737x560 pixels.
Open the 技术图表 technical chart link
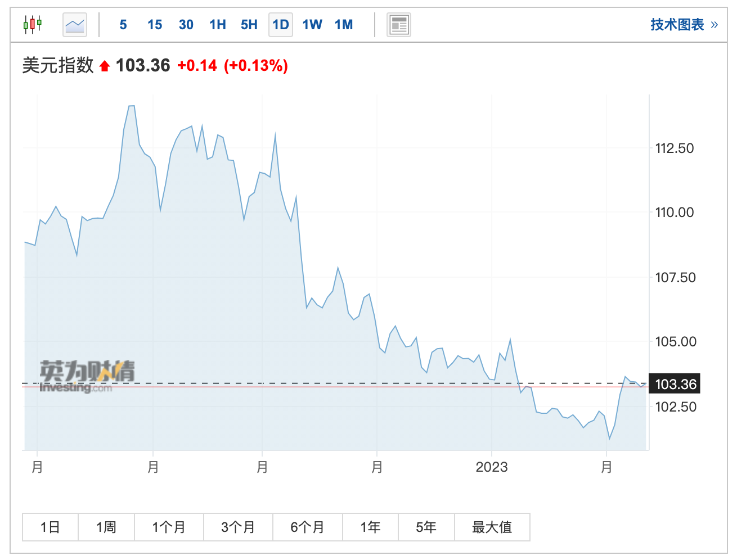tap(684, 25)
